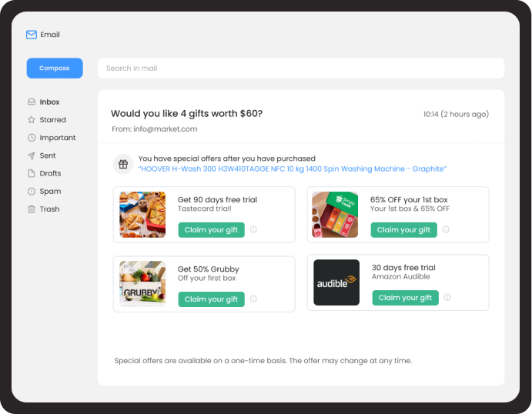Open the Sent paper plane icon
The width and height of the screenshot is (532, 414).
point(32,155)
